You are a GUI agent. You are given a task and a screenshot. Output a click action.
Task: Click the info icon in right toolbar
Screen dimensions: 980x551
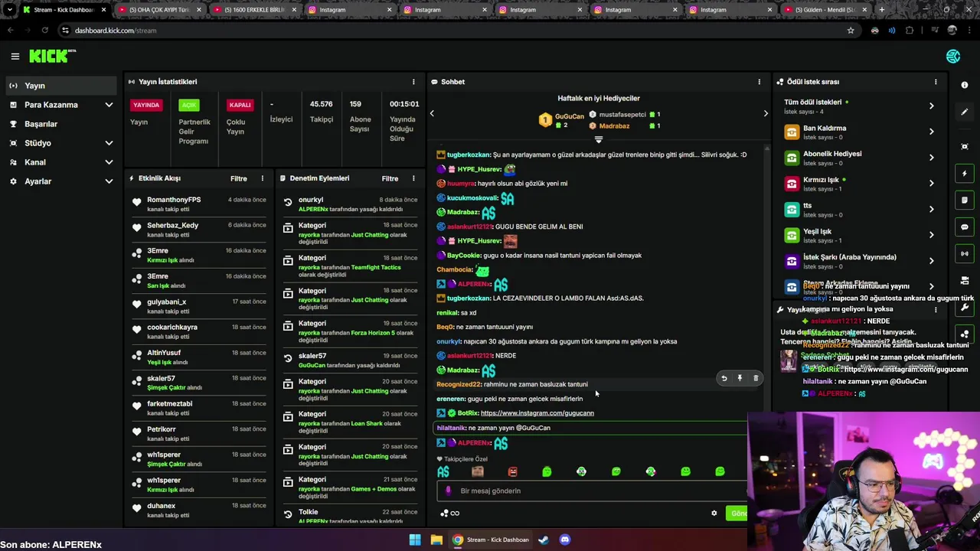[x=965, y=85]
